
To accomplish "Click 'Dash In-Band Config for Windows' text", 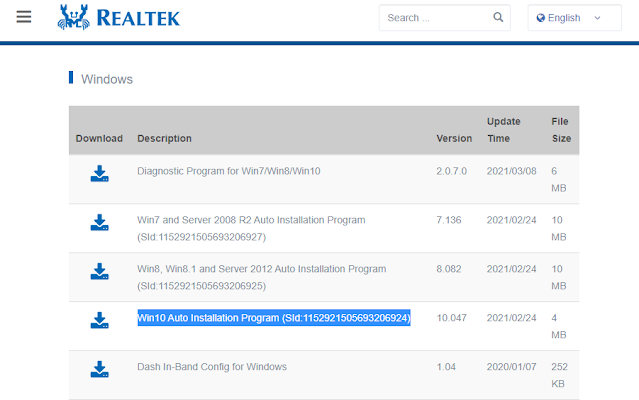I will 212,367.
